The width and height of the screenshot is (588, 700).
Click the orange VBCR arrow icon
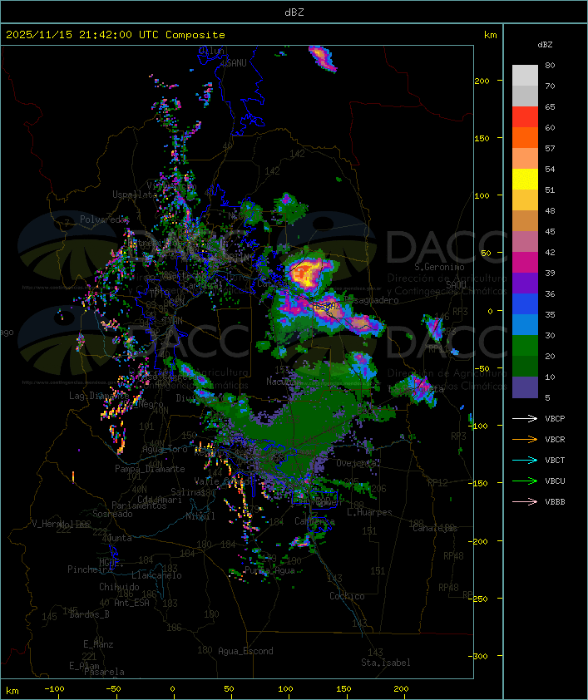coord(525,439)
